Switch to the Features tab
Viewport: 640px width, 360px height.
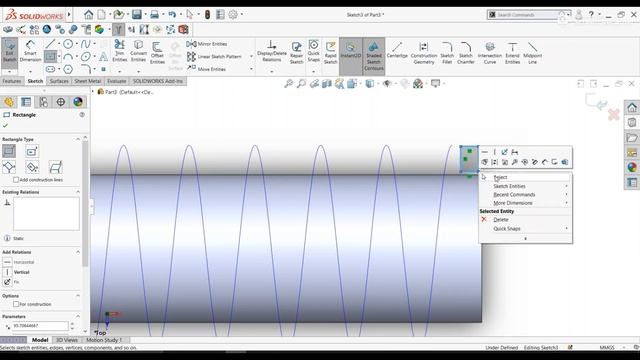[x=12, y=81]
